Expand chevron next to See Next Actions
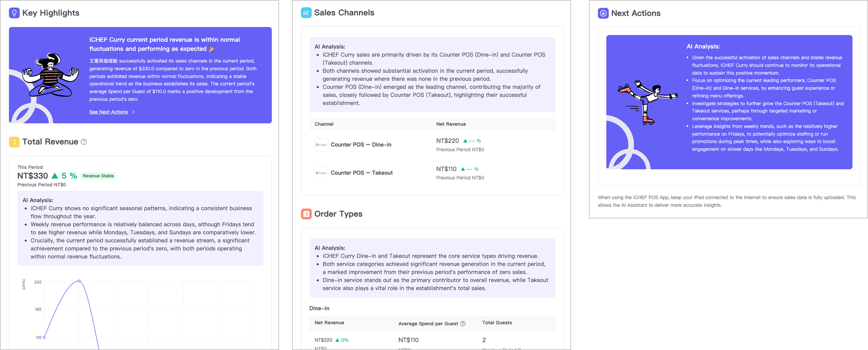Viewport: 868px width, 350px height. click(133, 112)
